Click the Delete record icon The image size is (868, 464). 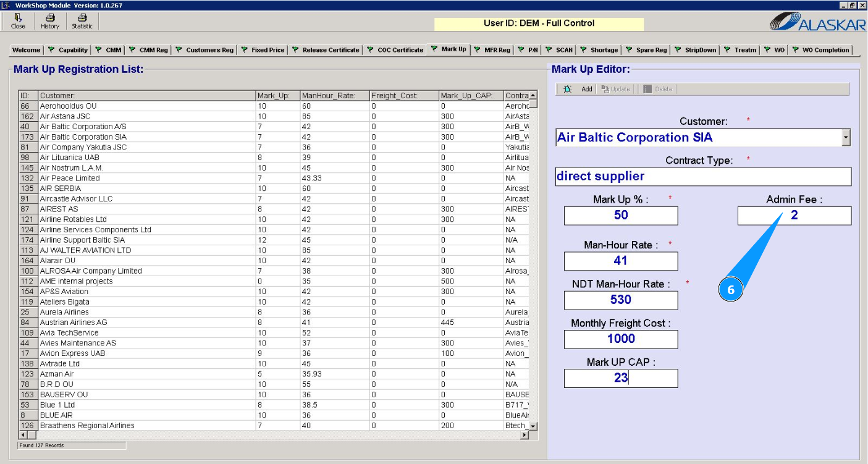click(x=647, y=90)
